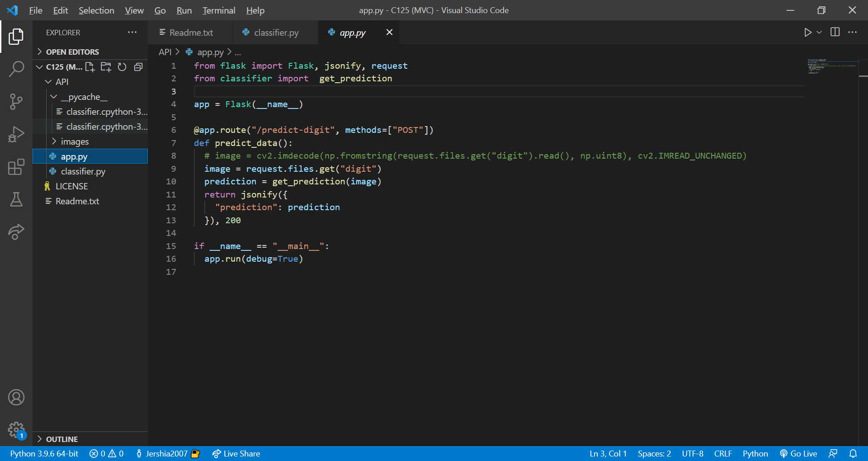Select the Python 3.9.6 interpreter
The height and width of the screenshot is (461, 868).
click(43, 453)
